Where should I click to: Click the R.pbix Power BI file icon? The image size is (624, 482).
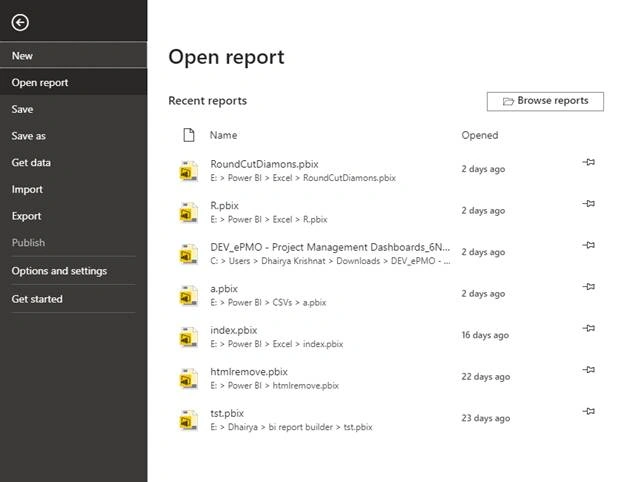[188, 212]
